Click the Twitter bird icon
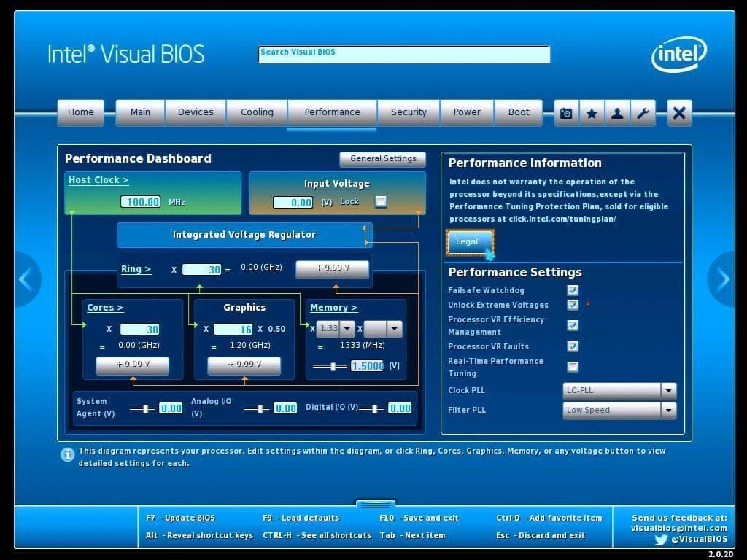The width and height of the screenshot is (747, 560). [x=661, y=540]
